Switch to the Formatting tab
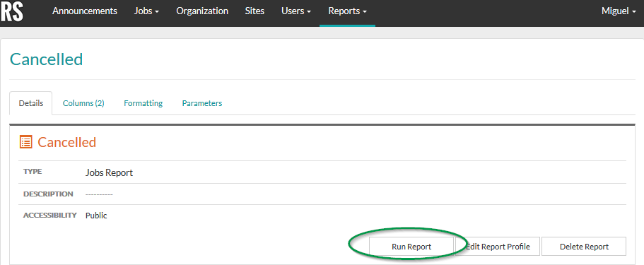Image resolution: width=644 pixels, height=265 pixels. coord(144,103)
